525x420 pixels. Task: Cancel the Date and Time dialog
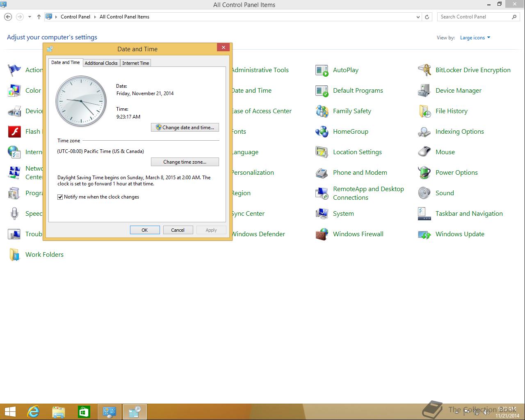(x=178, y=230)
